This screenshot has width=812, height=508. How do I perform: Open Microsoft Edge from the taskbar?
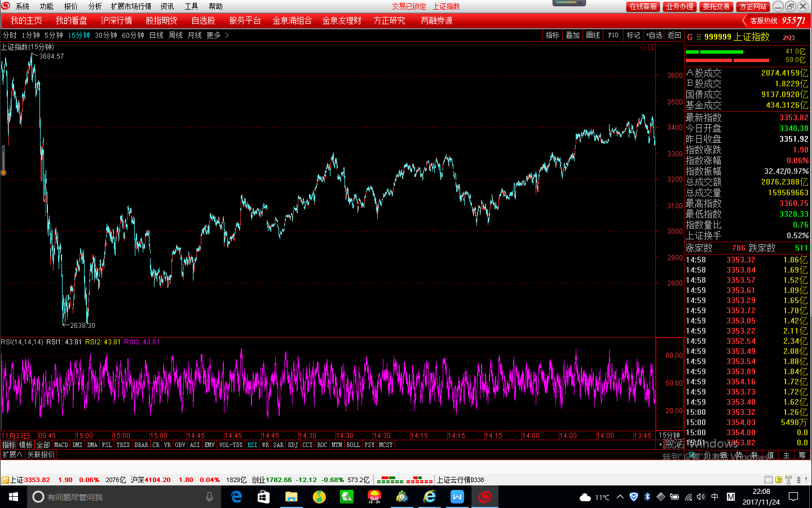click(236, 497)
